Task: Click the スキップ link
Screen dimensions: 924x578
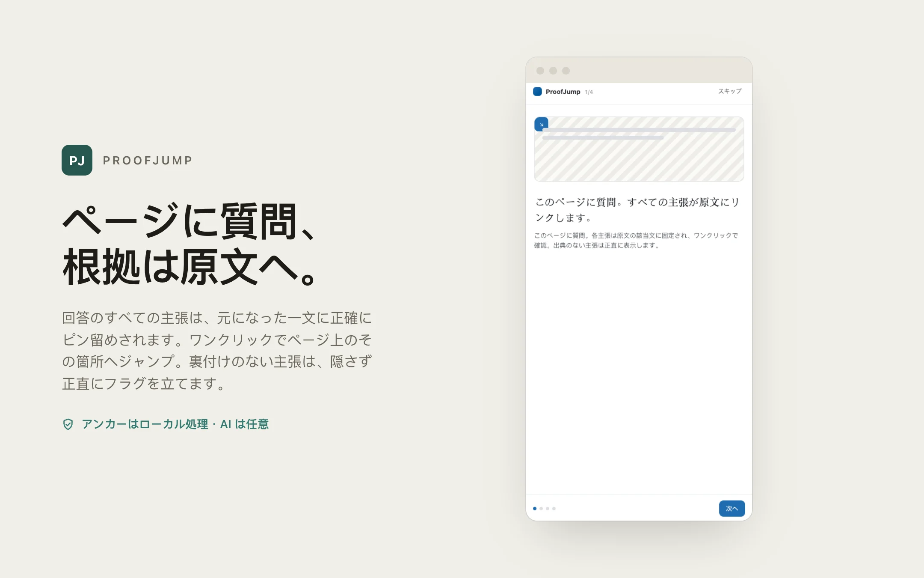Action: [x=730, y=91]
